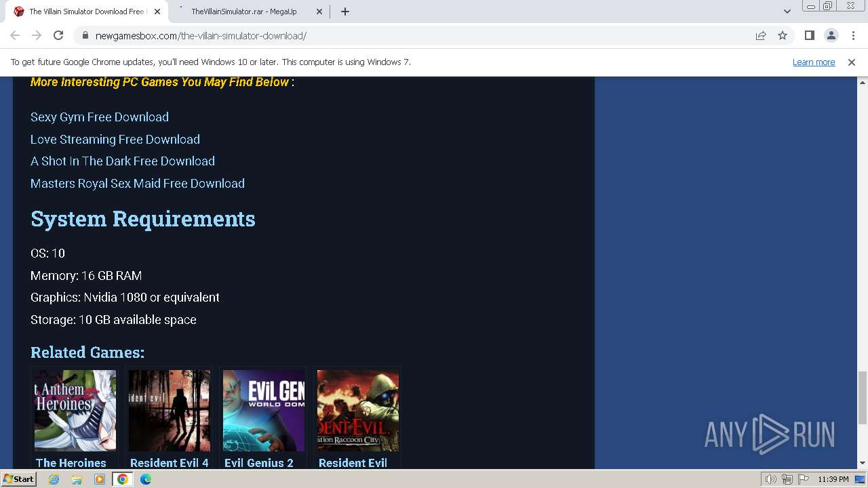Click the scrollbar down arrow

[862, 463]
